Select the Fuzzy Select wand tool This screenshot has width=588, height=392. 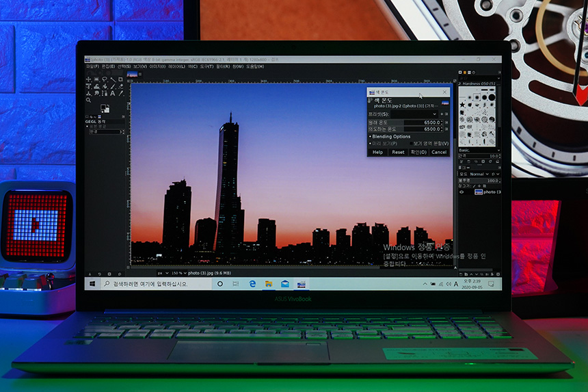(x=113, y=79)
